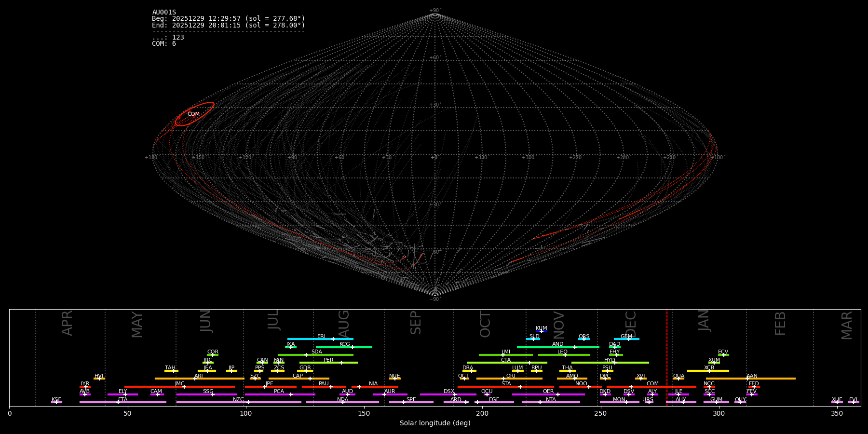Click the ECV shower label
The width and height of the screenshot is (868, 434).
click(723, 352)
